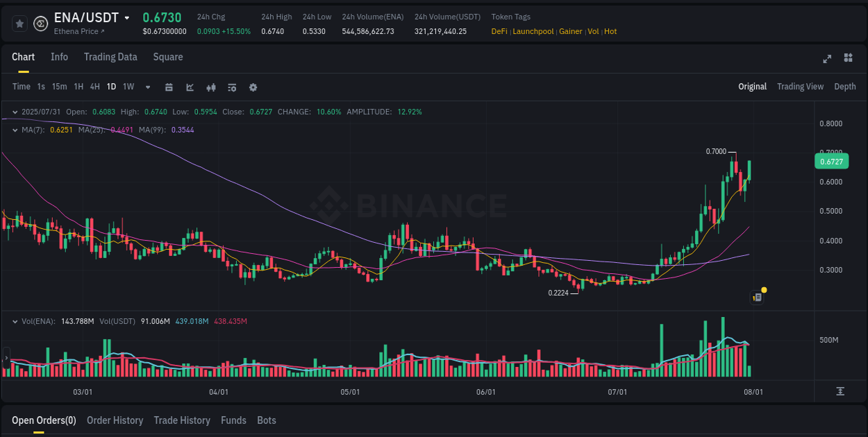Select the 4H timeframe
Image resolution: width=868 pixels, height=437 pixels.
[x=94, y=87]
